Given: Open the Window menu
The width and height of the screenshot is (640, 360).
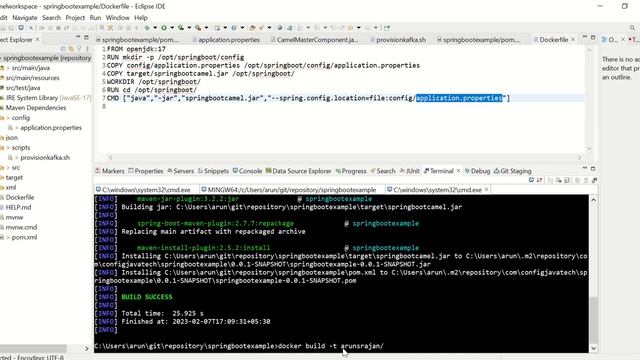Looking at the screenshot, I should click(118, 18).
